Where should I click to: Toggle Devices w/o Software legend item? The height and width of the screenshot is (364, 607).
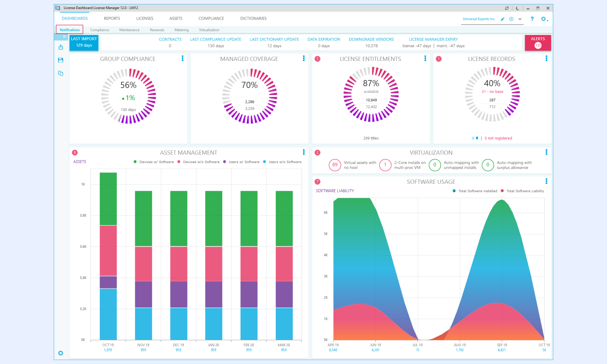click(198, 162)
